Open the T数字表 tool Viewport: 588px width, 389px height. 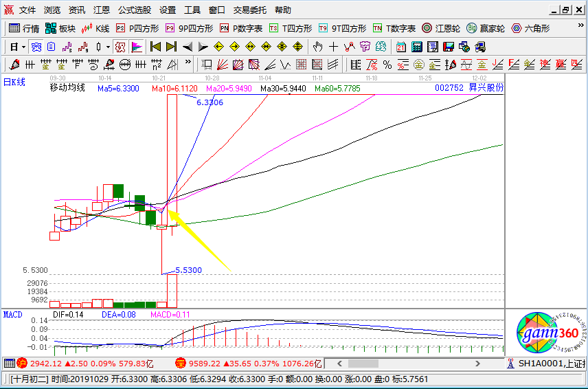point(394,28)
